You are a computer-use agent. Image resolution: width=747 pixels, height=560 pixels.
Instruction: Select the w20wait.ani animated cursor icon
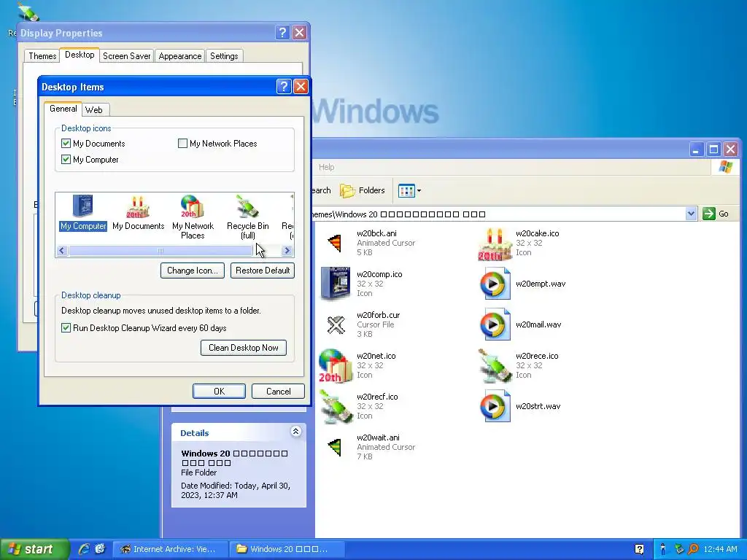336,447
